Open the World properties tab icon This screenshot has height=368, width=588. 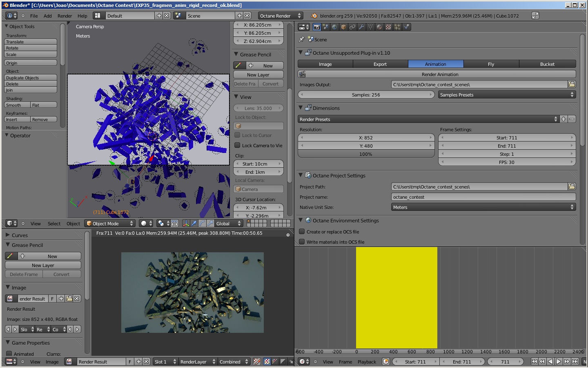(x=334, y=27)
